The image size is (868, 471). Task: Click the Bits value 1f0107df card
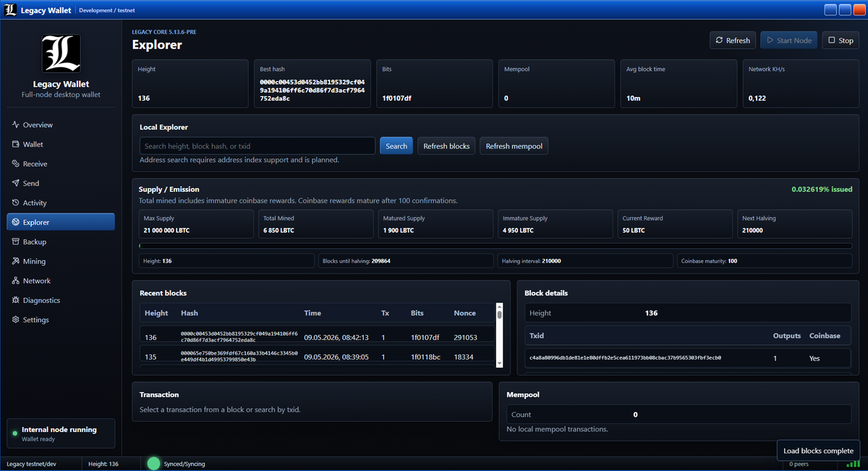[435, 84]
